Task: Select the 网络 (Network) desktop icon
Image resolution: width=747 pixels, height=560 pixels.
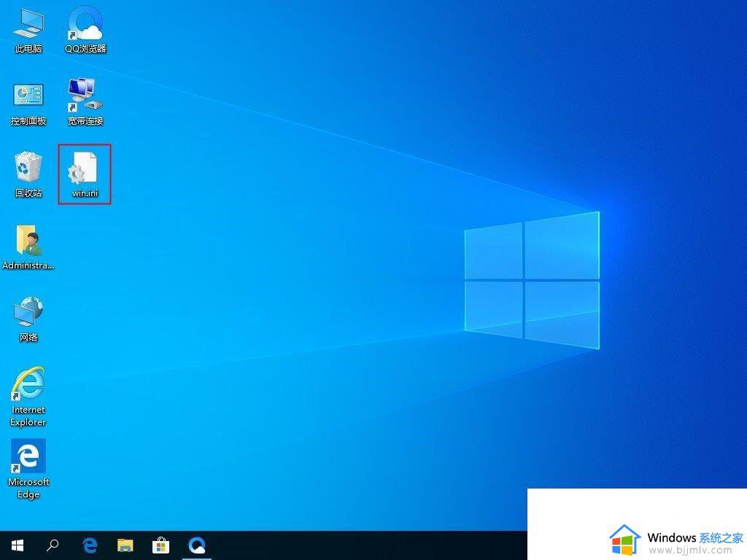Action: (x=28, y=319)
